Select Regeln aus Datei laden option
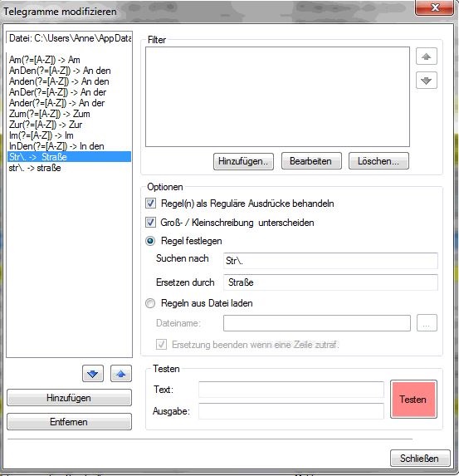 (150, 303)
